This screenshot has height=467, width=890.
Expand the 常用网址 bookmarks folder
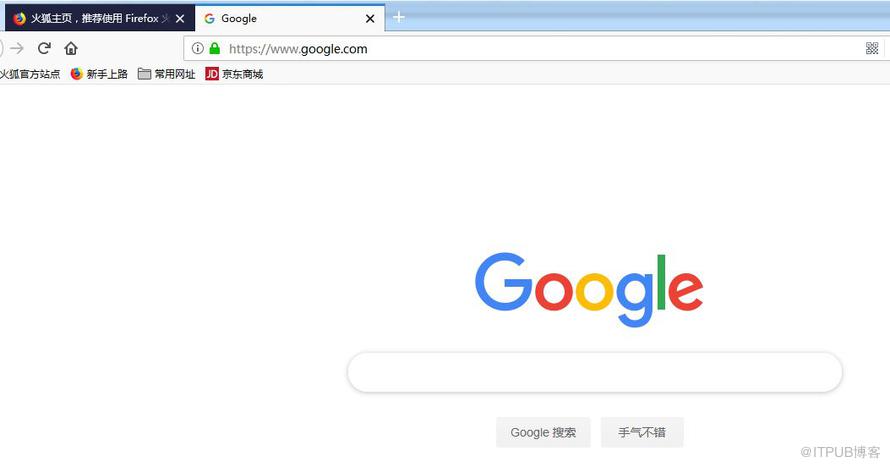[166, 74]
